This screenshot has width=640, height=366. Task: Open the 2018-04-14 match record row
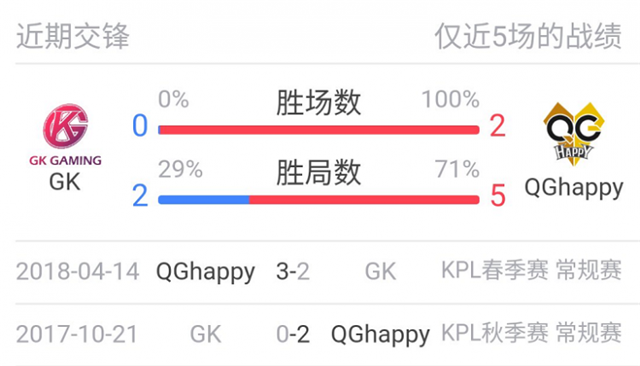coord(319,272)
